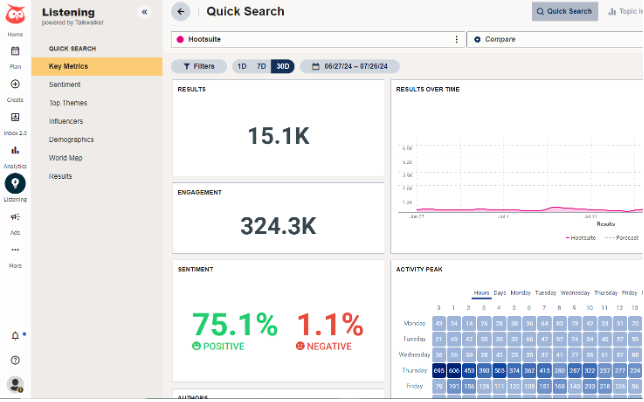This screenshot has width=644, height=402.
Task: Open the Ads megaphone icon
Action: [15, 216]
